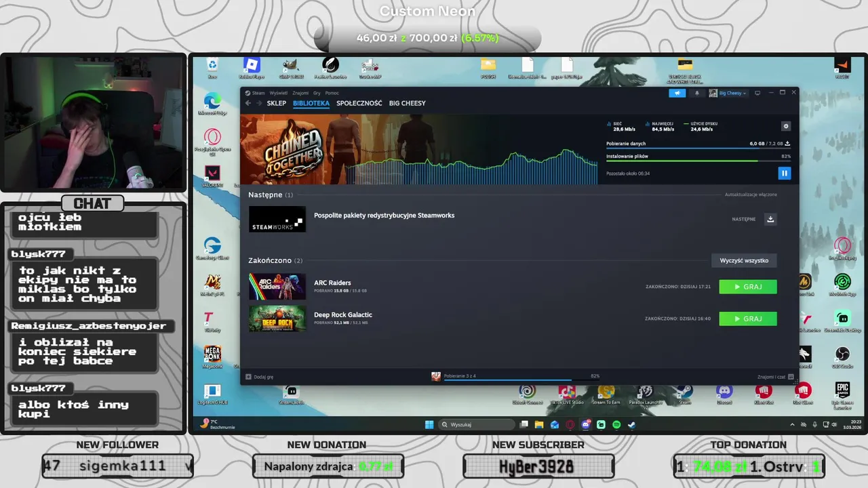Click the download icon beside Następne for Steamworks

[770, 219]
